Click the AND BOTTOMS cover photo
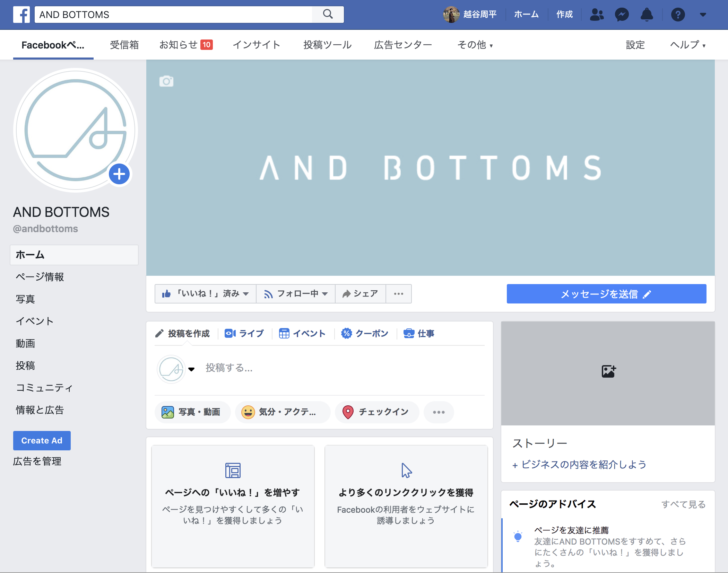The image size is (728, 573). (431, 168)
